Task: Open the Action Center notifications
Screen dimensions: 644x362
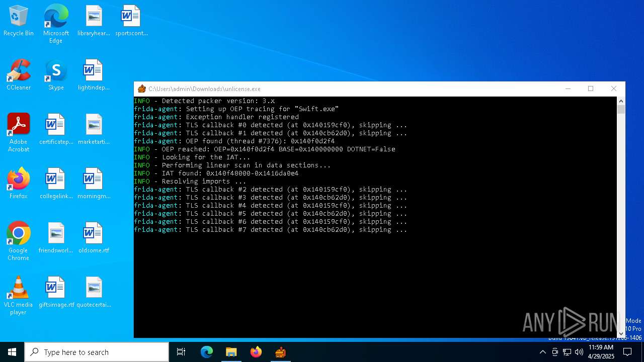Action: (627, 352)
